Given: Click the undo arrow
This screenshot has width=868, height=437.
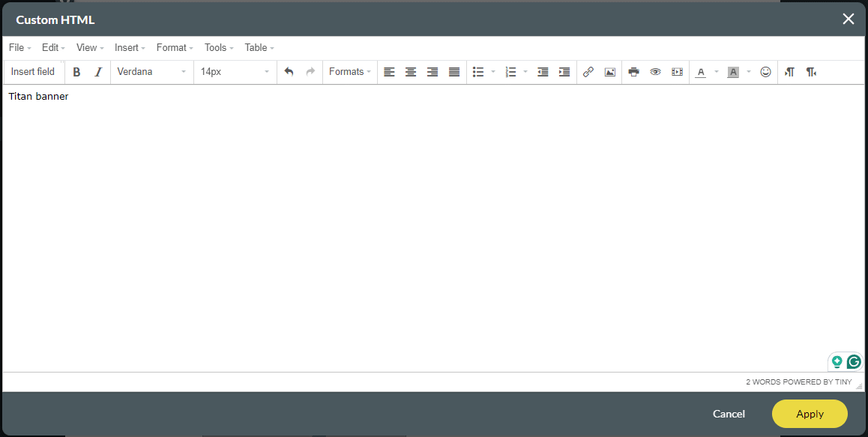Looking at the screenshot, I should [x=289, y=72].
